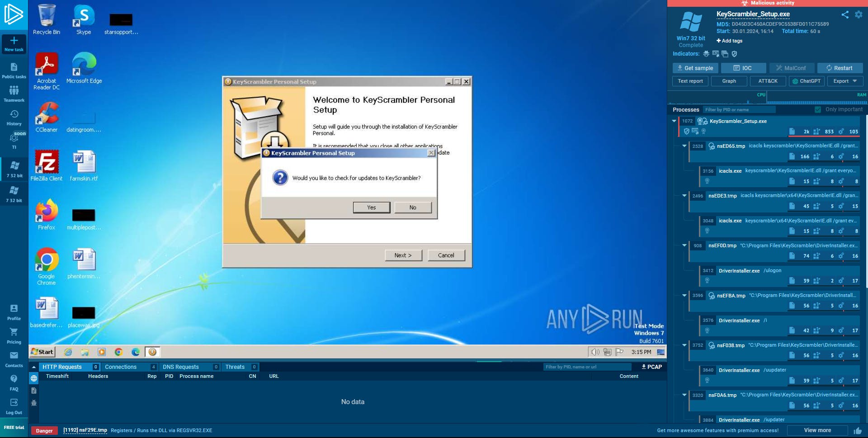Select the Skype desktop shortcut
Viewport: 868px width, 438px height.
[84, 19]
